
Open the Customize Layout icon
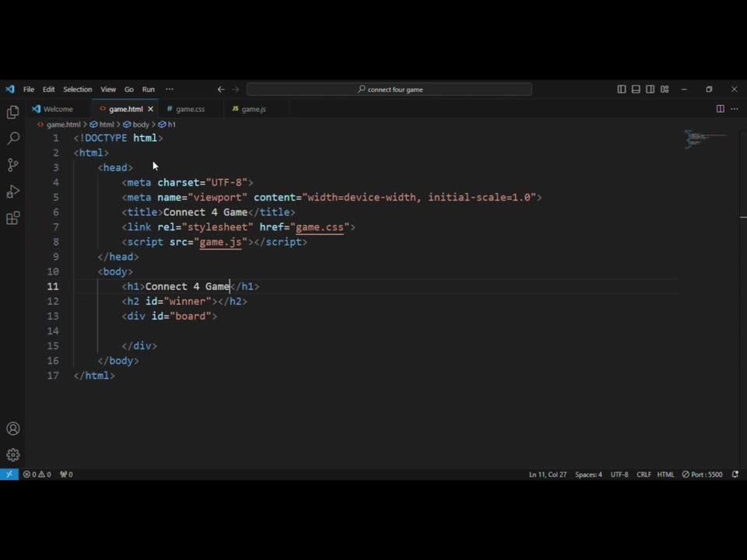point(665,89)
